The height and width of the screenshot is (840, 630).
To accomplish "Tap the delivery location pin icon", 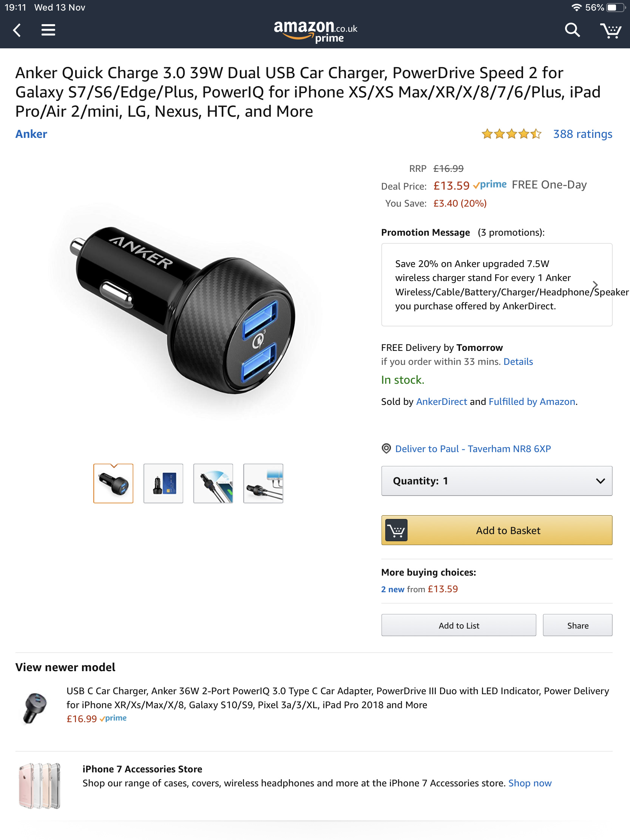I will point(386,448).
